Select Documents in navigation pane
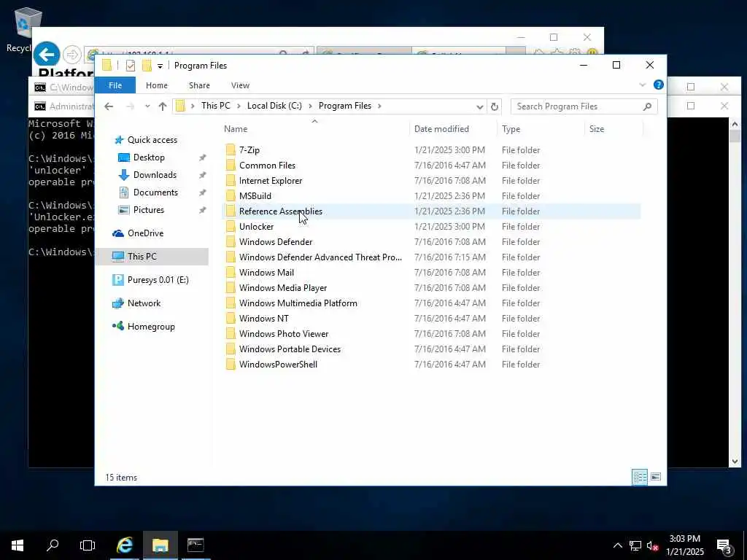The height and width of the screenshot is (560, 747). (x=155, y=192)
